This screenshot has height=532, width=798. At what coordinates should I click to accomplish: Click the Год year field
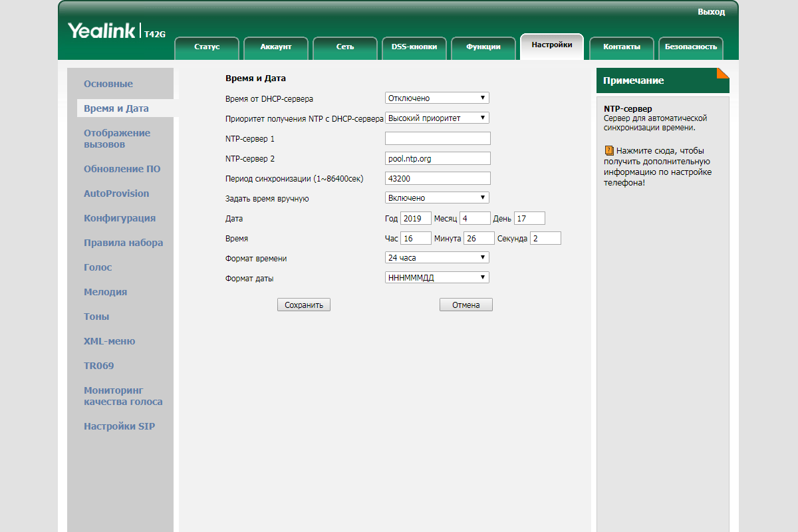point(416,218)
